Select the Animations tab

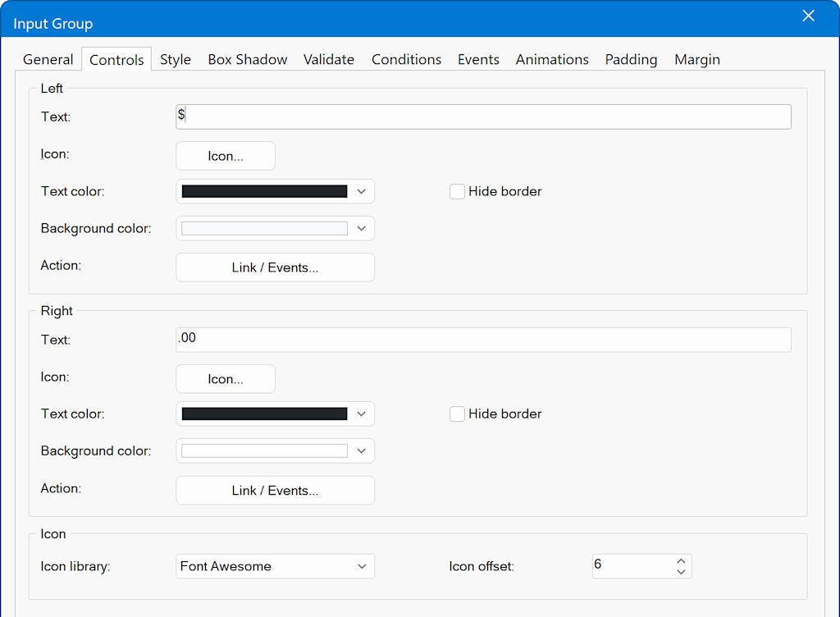[552, 60]
